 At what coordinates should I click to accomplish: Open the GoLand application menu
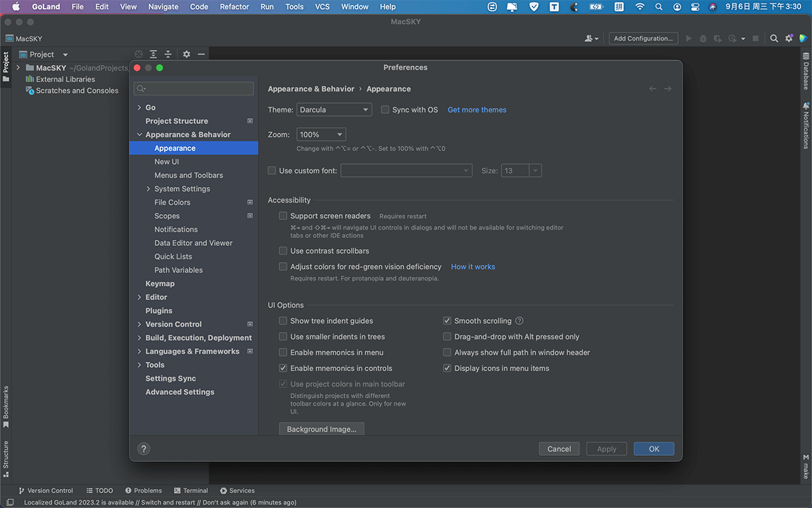coord(46,7)
